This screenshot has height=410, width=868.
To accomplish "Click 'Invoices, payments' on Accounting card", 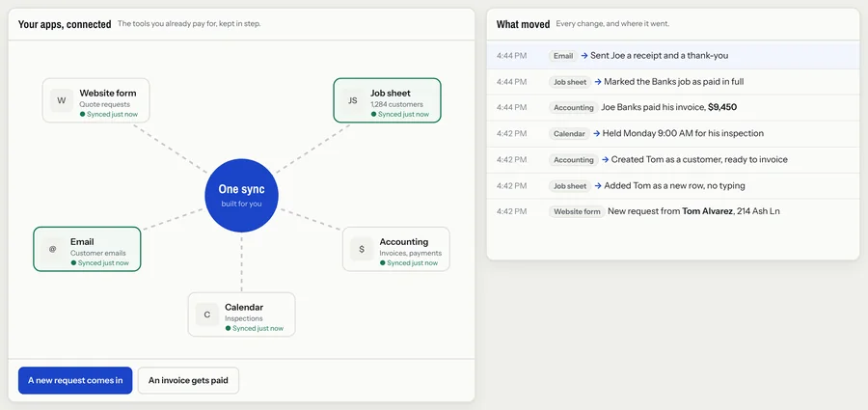I will tap(410, 253).
